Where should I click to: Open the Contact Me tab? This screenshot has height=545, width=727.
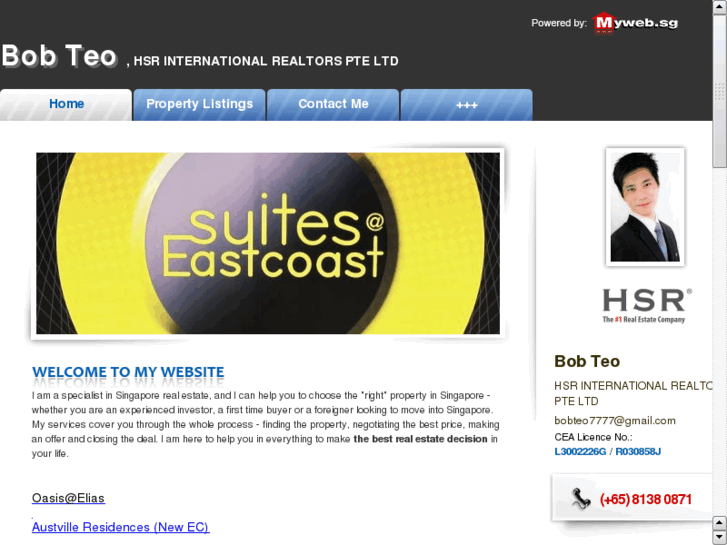tap(333, 104)
